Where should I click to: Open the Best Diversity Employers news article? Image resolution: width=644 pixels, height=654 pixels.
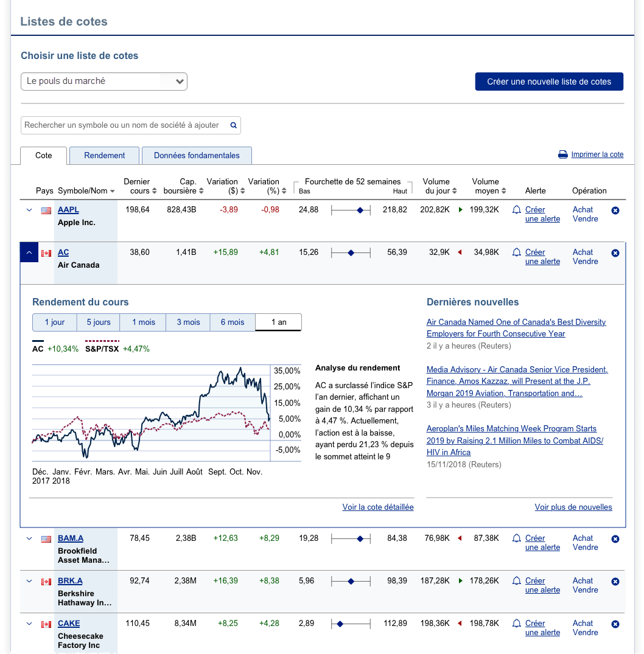coord(516,328)
